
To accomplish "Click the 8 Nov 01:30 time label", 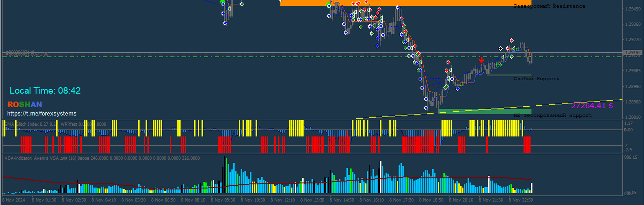I will [44, 200].
